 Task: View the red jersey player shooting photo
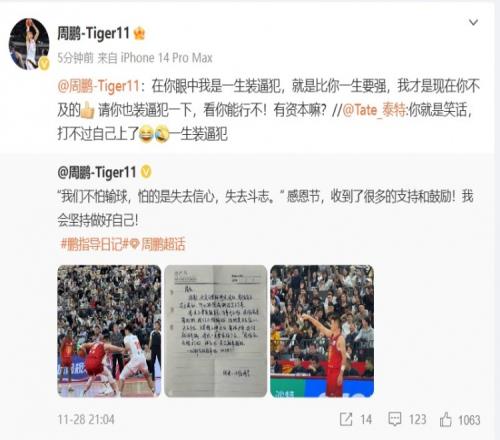(x=322, y=331)
